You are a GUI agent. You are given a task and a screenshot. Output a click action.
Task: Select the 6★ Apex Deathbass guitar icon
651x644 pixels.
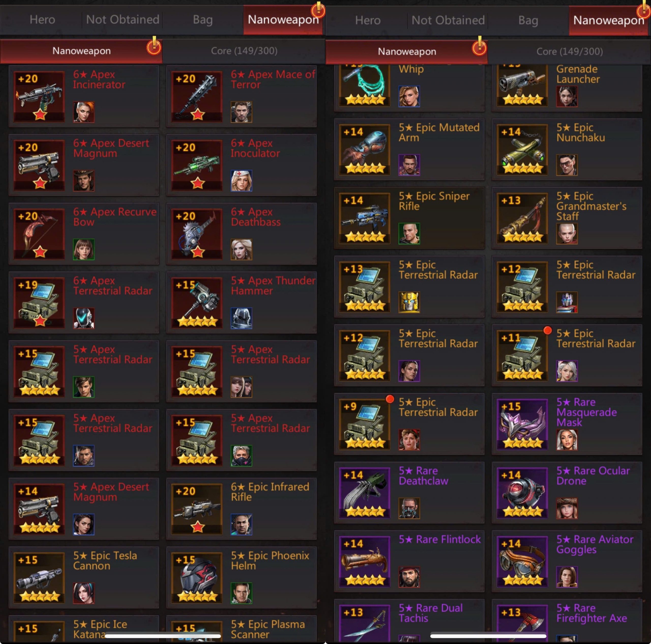197,234
